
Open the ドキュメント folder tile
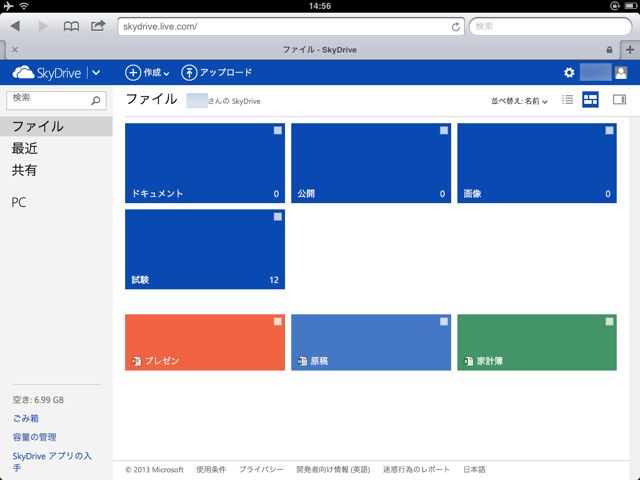(x=205, y=163)
